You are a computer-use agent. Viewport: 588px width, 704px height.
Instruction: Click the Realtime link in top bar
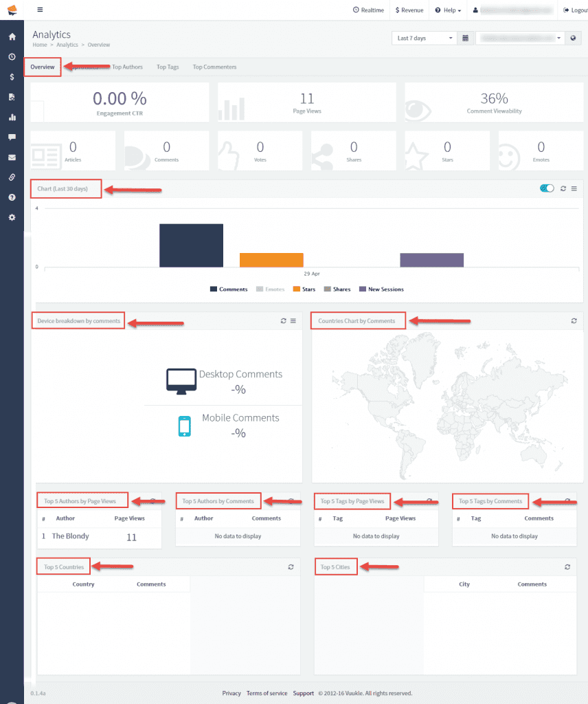368,10
